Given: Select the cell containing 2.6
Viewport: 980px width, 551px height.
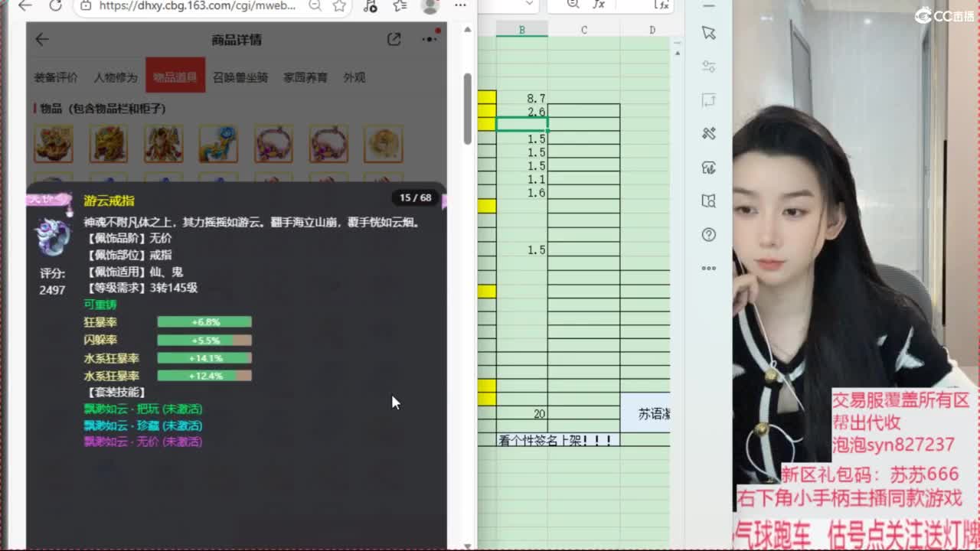Looking at the screenshot, I should pyautogui.click(x=521, y=112).
